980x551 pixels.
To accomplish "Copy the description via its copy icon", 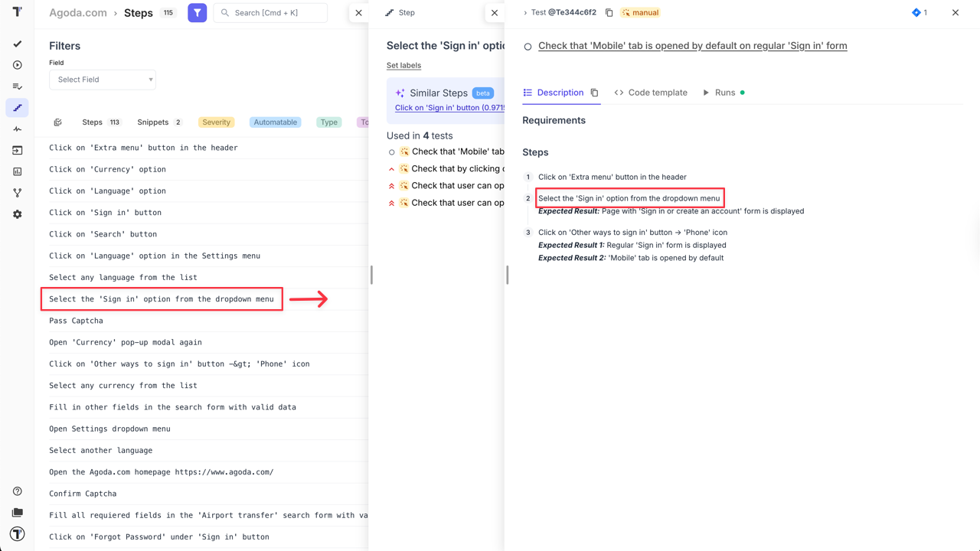I will pos(595,92).
